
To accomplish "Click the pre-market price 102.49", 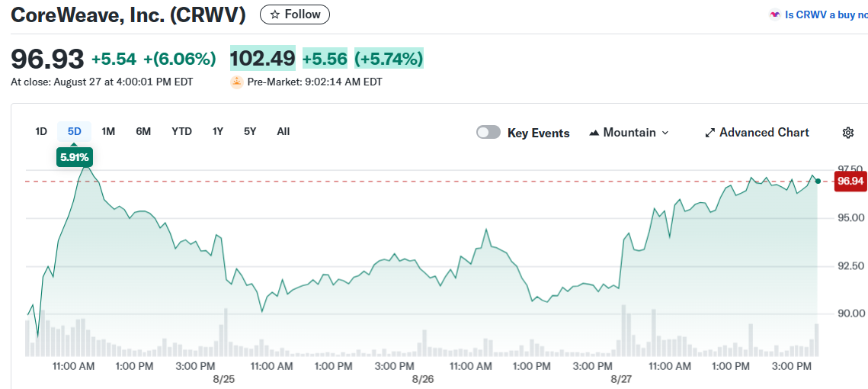I will (262, 58).
